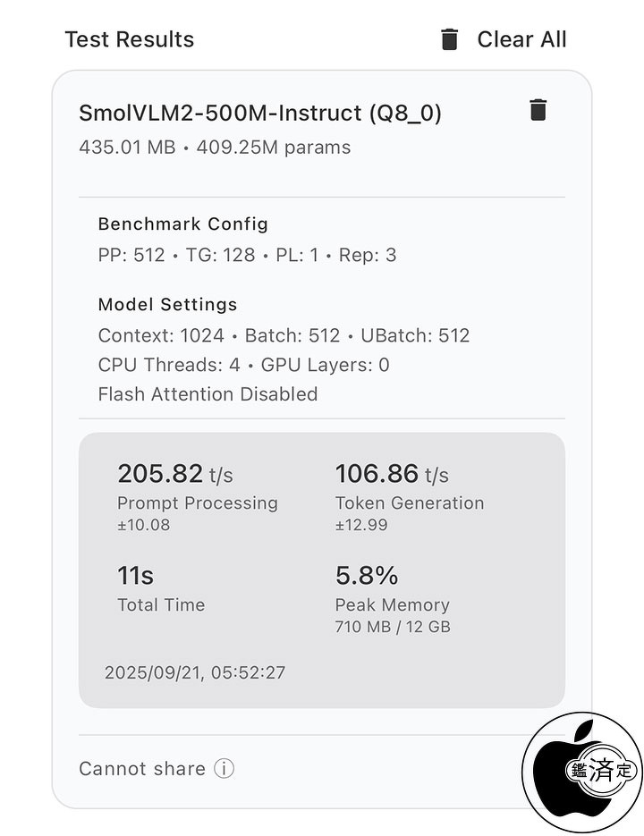Click the info icon next to Cannot share
Image resolution: width=644 pixels, height=836 pixels.
pos(225,768)
